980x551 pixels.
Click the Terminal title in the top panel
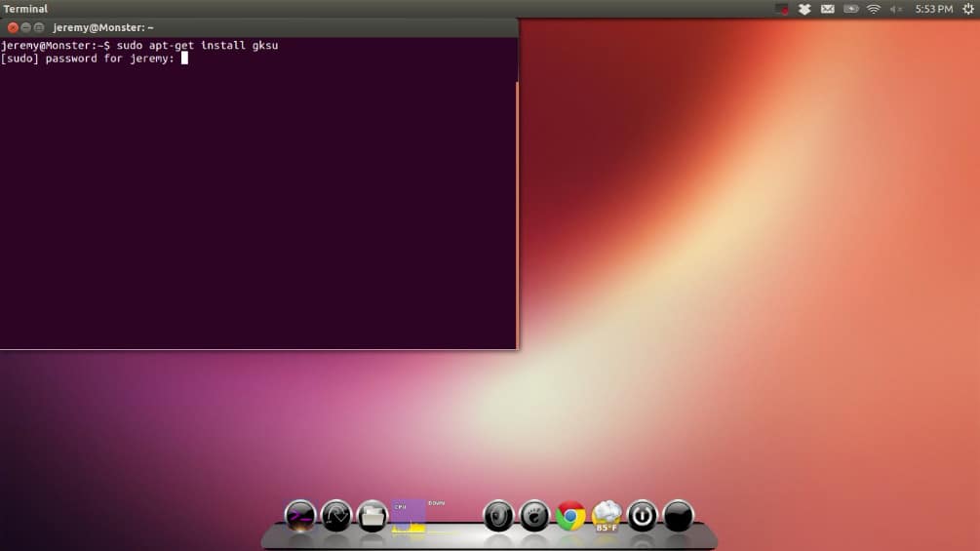(x=25, y=9)
